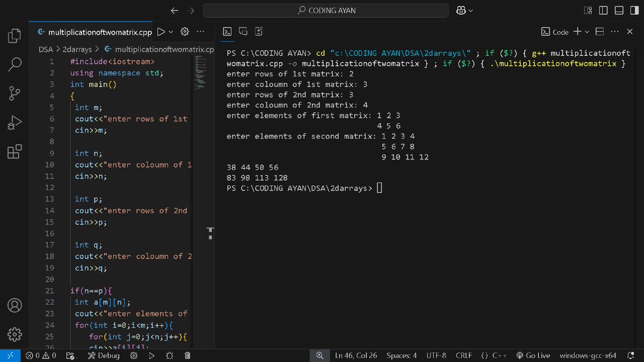Click the status bar trash icon
Image resolution: width=644 pixels, height=362 pixels.
187,356
